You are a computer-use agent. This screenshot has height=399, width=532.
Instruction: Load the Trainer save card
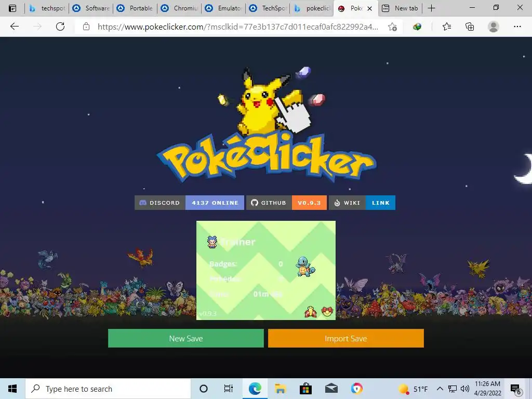[x=265, y=270]
